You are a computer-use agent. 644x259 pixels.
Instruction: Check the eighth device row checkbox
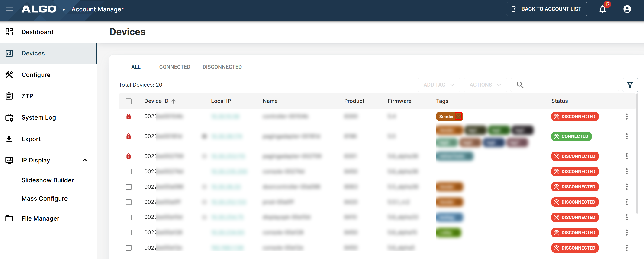tap(129, 233)
